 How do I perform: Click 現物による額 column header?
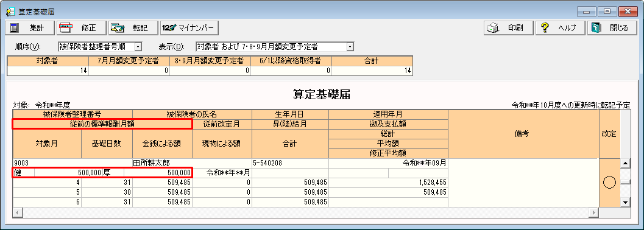[222, 144]
